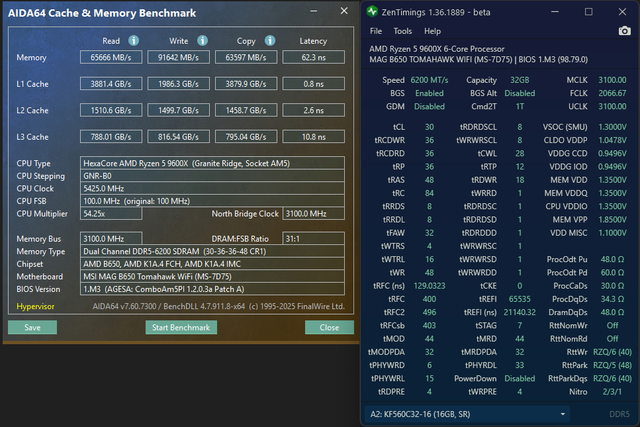The width and height of the screenshot is (640, 427).
Task: Click the Start Benchmark button
Action: click(x=181, y=327)
